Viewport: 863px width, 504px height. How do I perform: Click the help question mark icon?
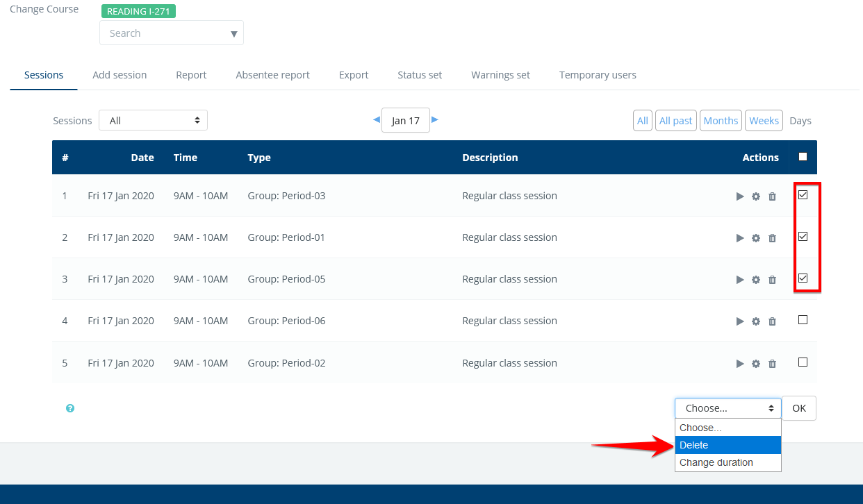coord(70,408)
